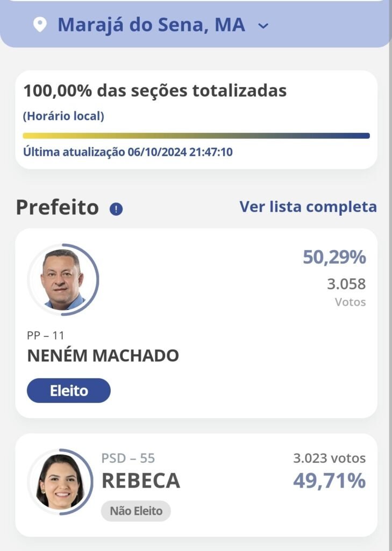Viewport: 392px width, 551px height.
Task: Click the PP – 11 party label
Action: pos(46,336)
